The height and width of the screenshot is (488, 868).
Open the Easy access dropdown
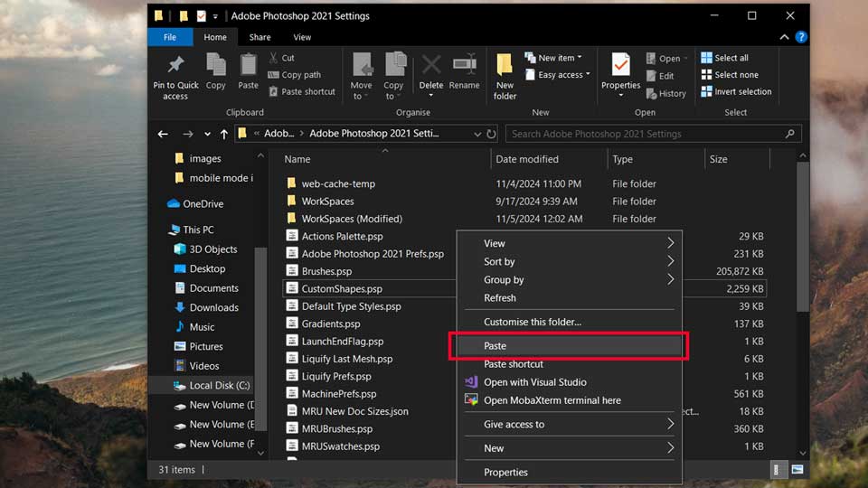558,75
